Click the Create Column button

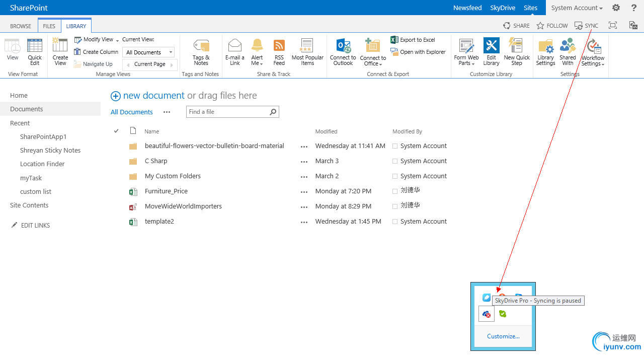[x=96, y=52]
